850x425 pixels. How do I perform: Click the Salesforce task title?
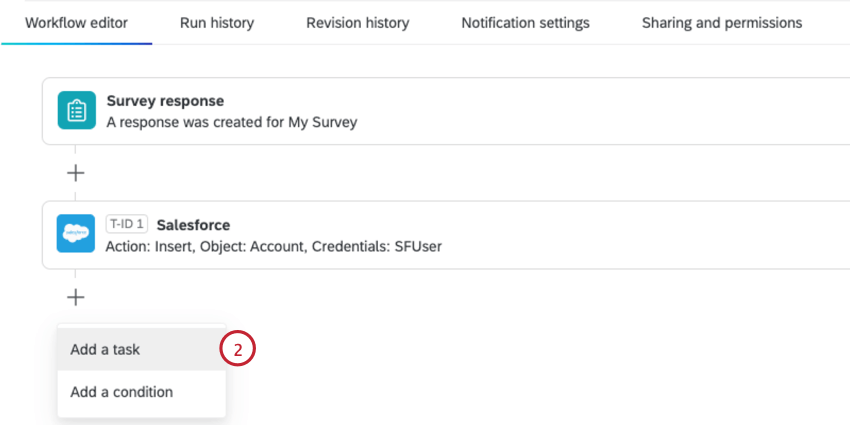coord(193,225)
